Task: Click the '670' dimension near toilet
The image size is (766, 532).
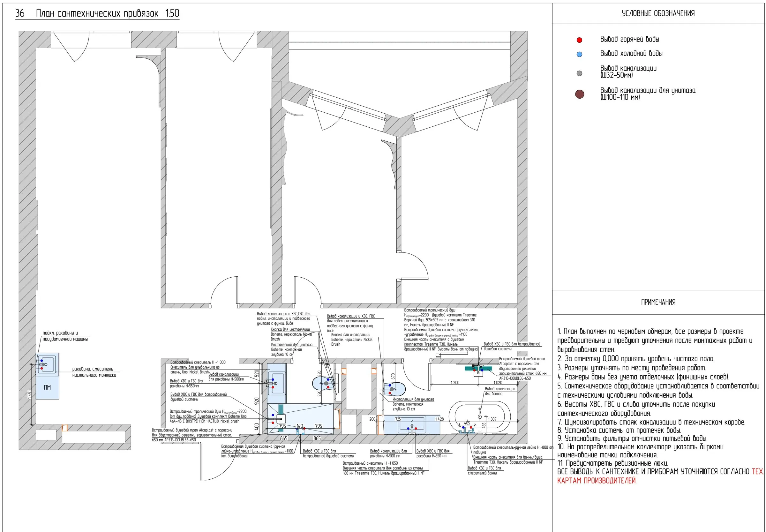Action: pos(393,376)
